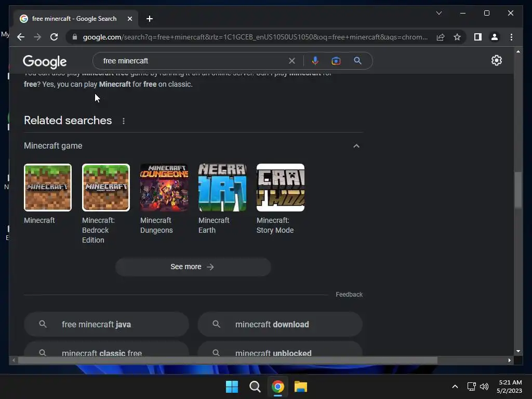Search for minecraft classic free
Viewport: 532px width, 399px height.
coord(106,350)
